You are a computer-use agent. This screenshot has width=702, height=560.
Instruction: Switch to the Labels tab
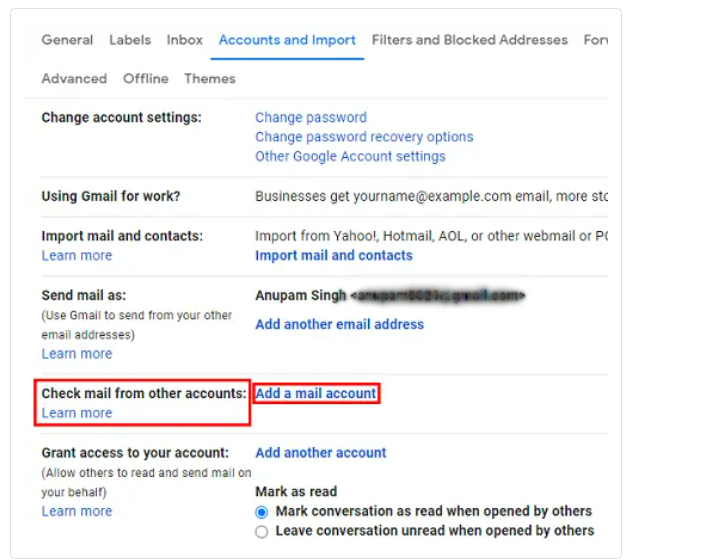click(130, 40)
